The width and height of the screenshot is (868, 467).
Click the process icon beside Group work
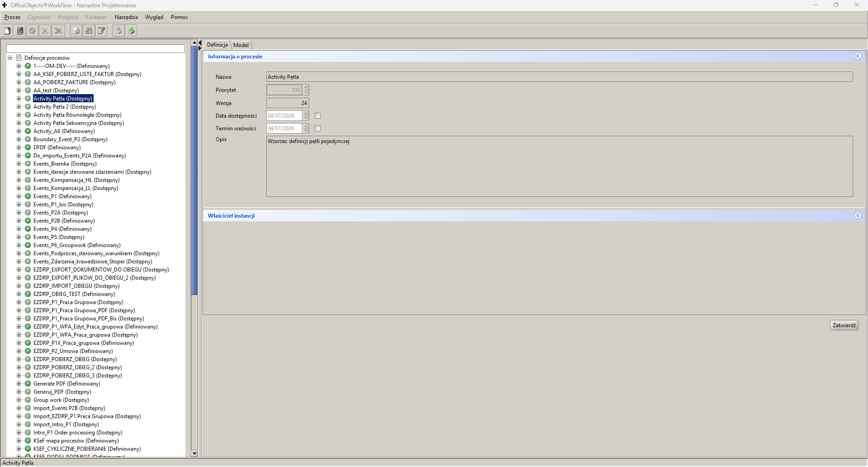28,400
